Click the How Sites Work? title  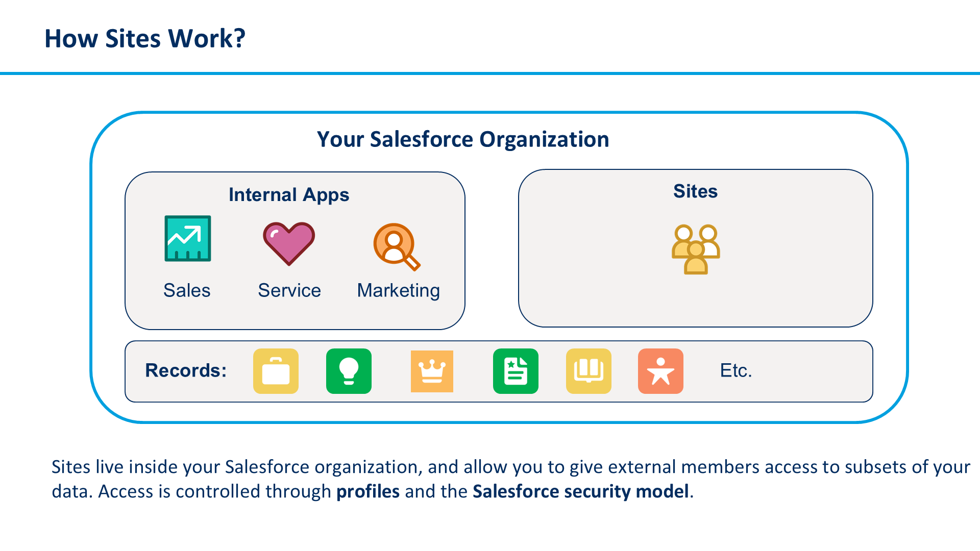click(x=145, y=38)
